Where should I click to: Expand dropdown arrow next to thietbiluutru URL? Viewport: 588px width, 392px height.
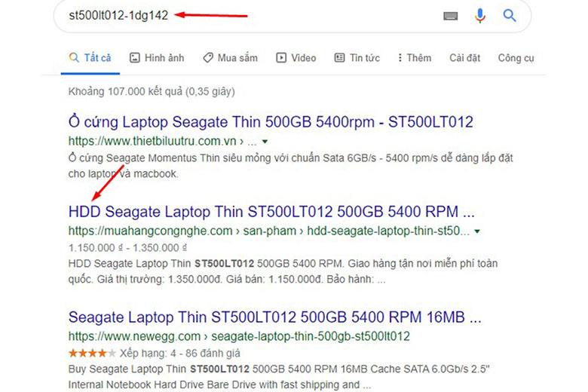tap(265, 142)
